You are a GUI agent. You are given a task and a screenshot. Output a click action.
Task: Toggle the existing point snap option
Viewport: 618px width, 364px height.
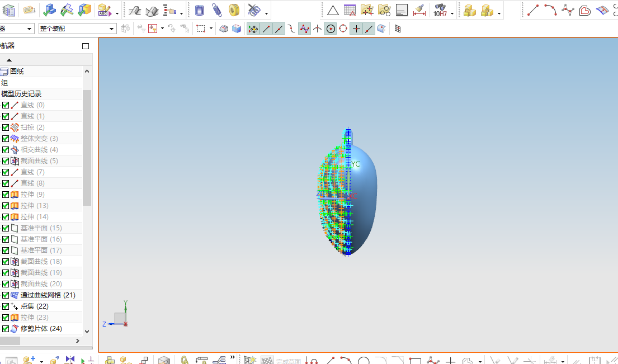pos(356,29)
